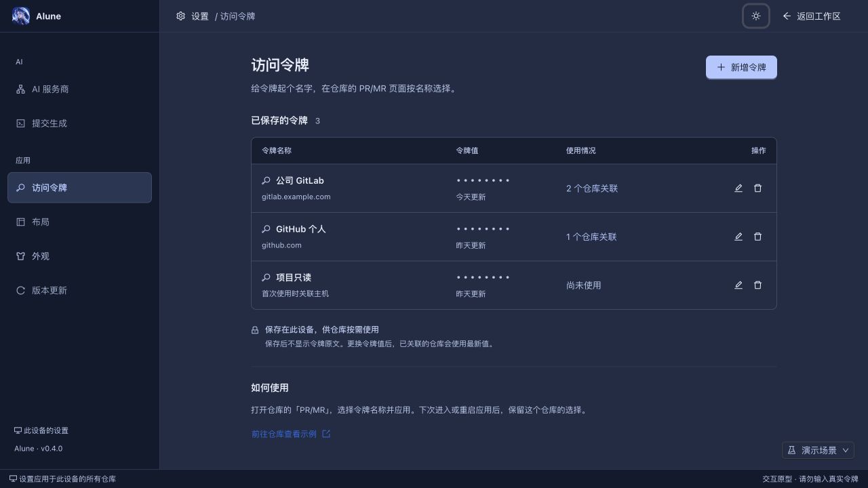The image size is (868, 488).
Task: Click status bar 设置应用于此设备的所有仓库 text
Action: [63, 479]
